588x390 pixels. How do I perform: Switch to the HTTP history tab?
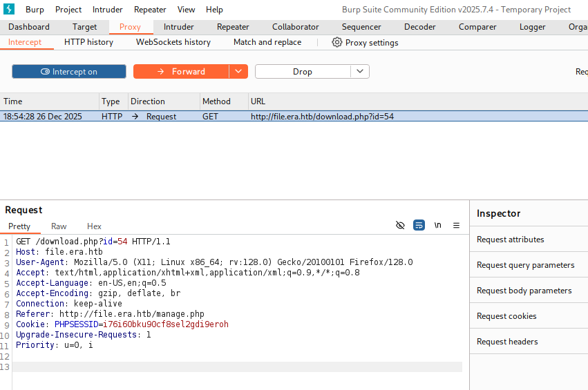coord(88,42)
